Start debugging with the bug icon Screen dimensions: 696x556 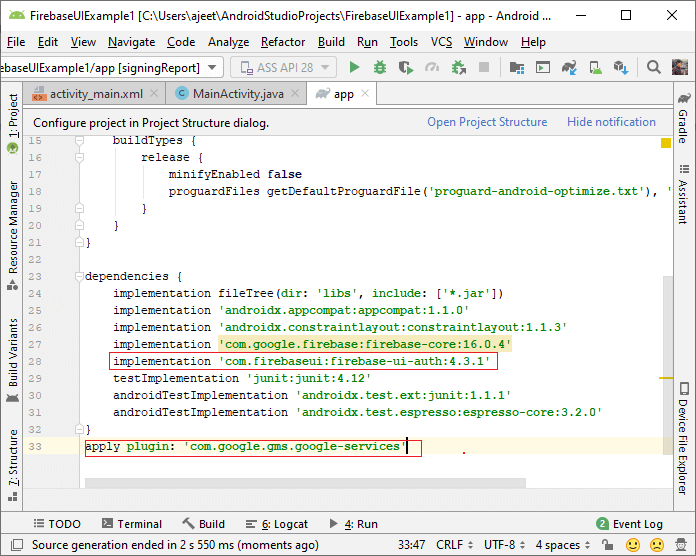[380, 67]
